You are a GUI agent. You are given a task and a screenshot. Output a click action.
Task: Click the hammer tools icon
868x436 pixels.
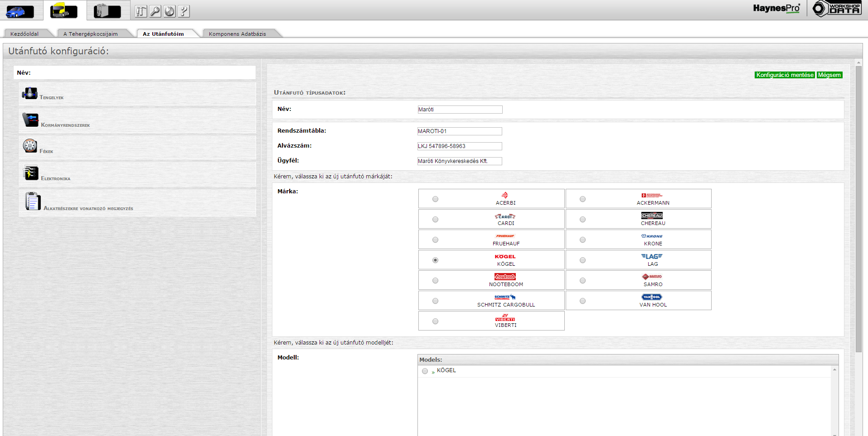[141, 11]
